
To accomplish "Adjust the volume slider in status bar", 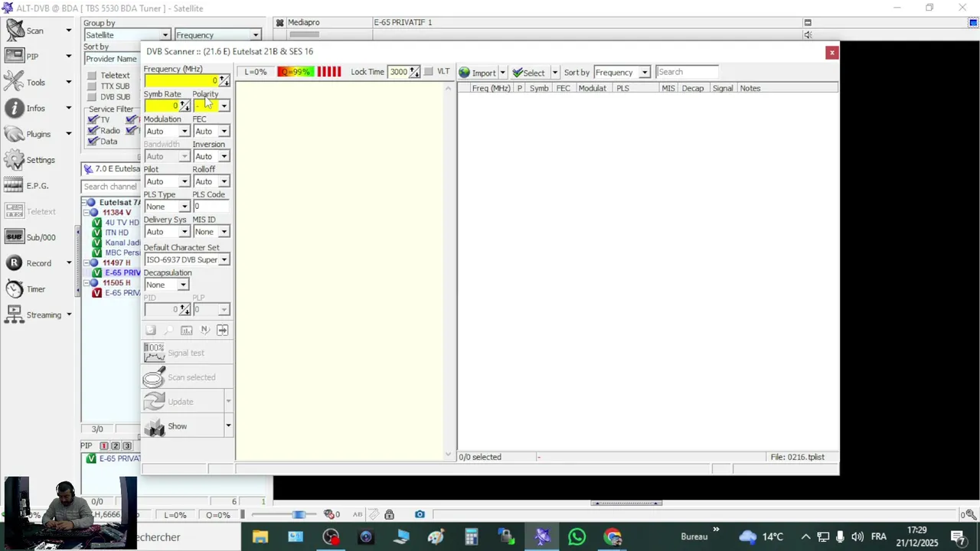I will pos(299,514).
